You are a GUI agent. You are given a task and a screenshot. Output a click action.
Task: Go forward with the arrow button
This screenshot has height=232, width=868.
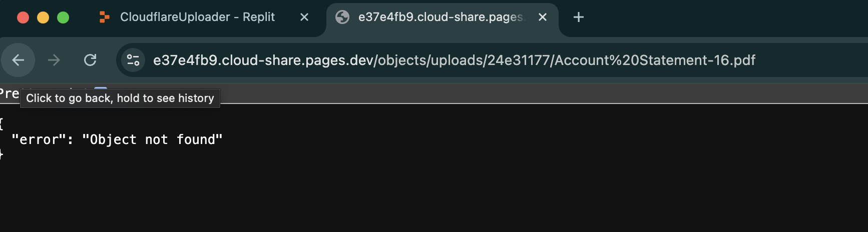(54, 60)
